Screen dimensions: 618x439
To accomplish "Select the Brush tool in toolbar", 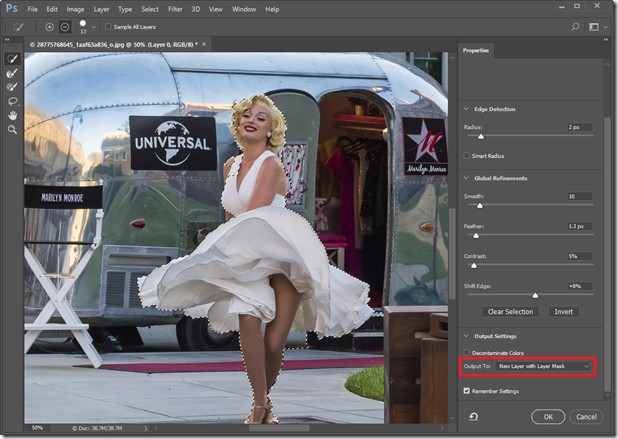I will [13, 87].
